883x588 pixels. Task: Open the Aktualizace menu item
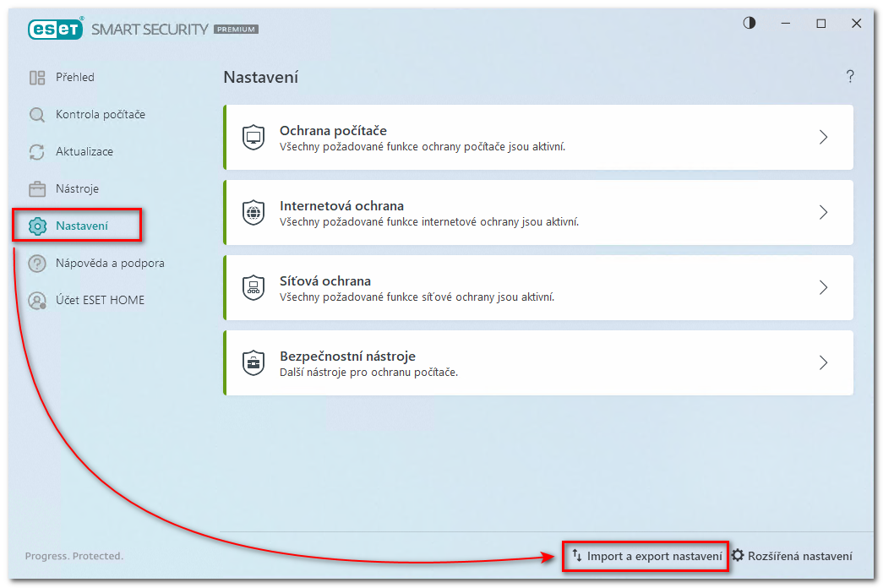pyautogui.click(x=84, y=152)
